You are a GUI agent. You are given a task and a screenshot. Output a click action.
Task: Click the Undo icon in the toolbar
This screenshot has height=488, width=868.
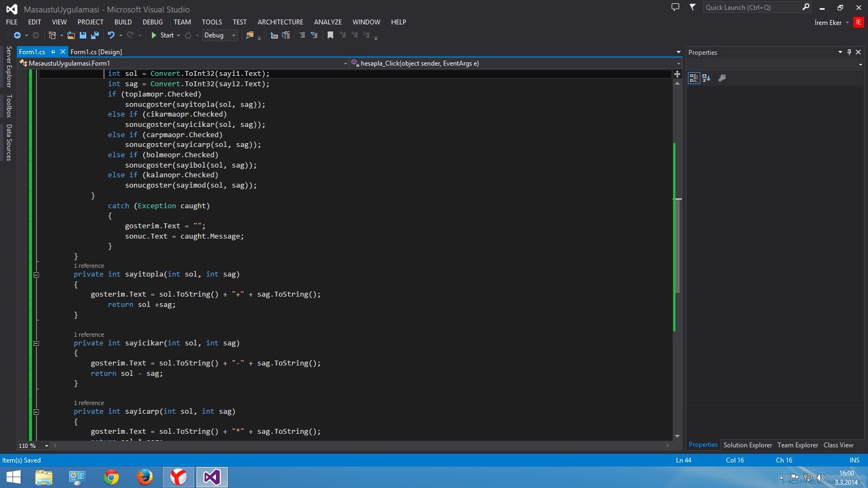tap(111, 35)
